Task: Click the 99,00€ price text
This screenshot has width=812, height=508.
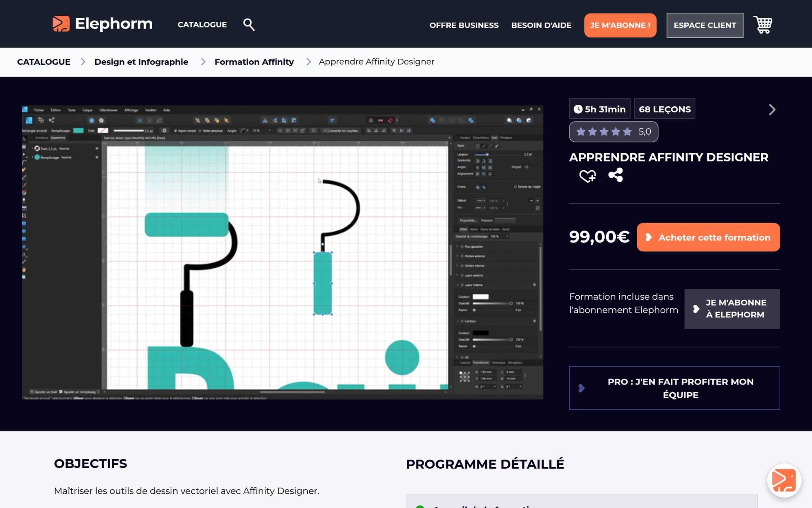Action: (x=599, y=237)
